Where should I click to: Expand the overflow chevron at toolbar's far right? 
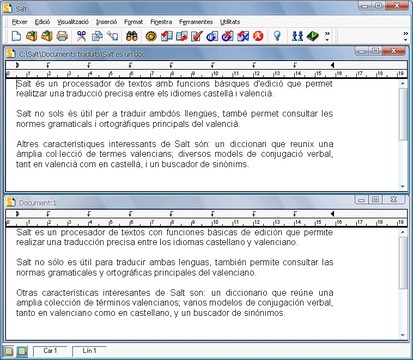pyautogui.click(x=406, y=36)
